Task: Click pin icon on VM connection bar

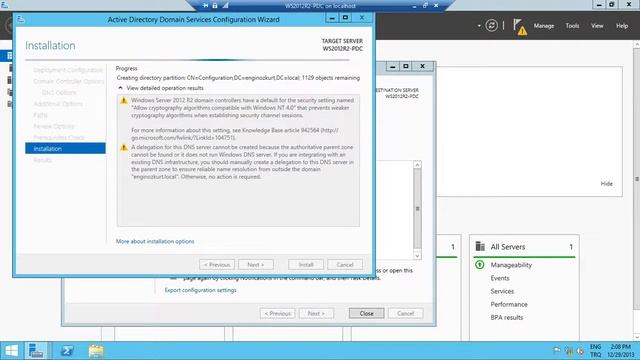Action: 206,5
